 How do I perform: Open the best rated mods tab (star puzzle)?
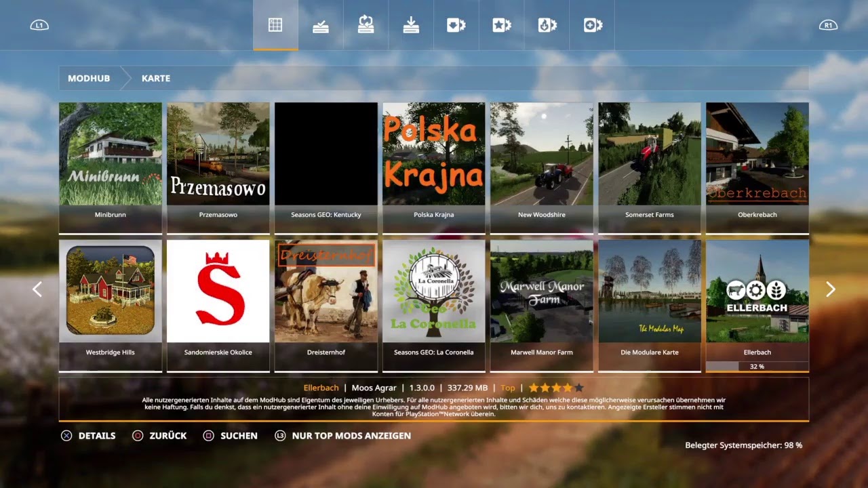tap(502, 25)
